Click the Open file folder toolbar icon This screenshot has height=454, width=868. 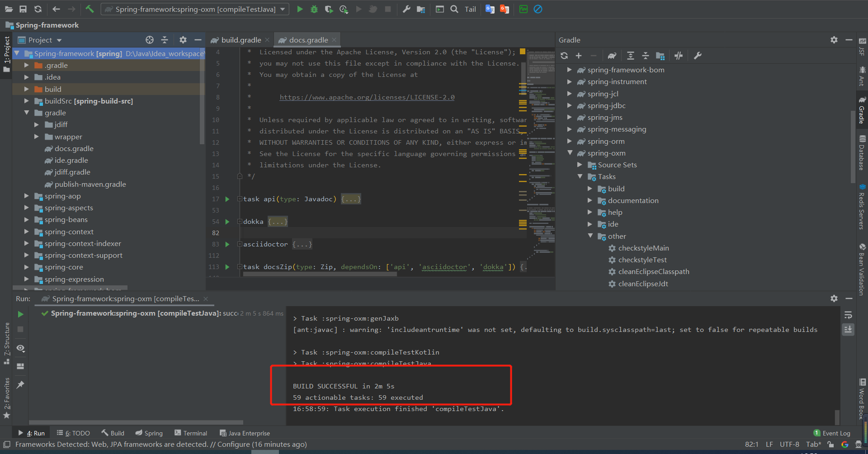(9, 9)
